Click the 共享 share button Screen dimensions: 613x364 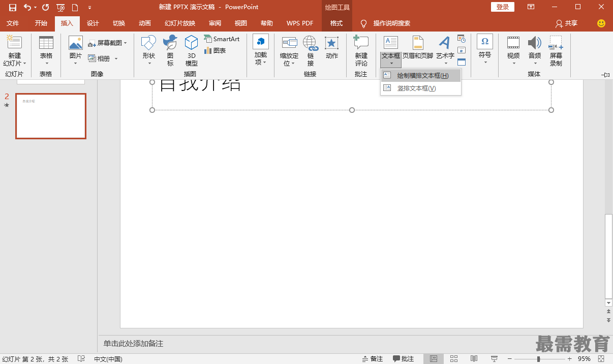pos(567,23)
